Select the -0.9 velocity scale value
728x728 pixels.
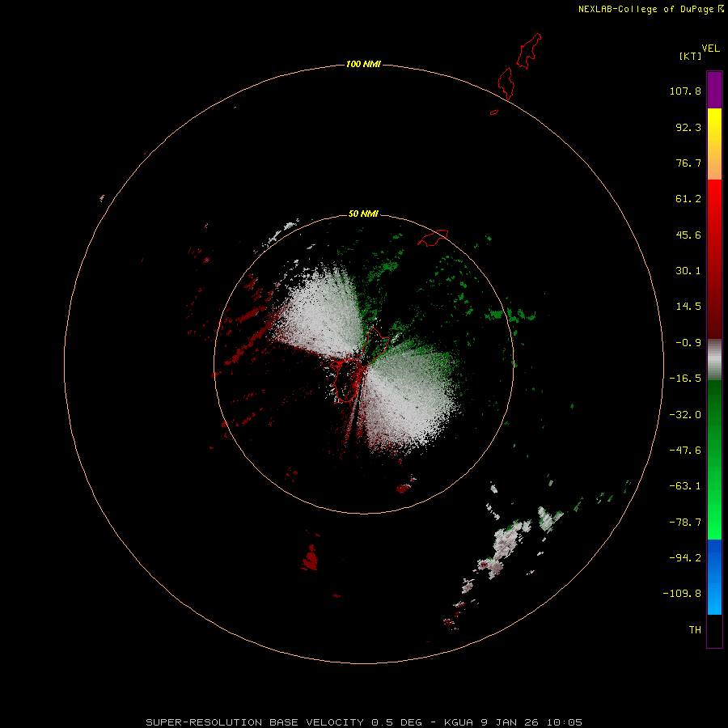pos(688,343)
